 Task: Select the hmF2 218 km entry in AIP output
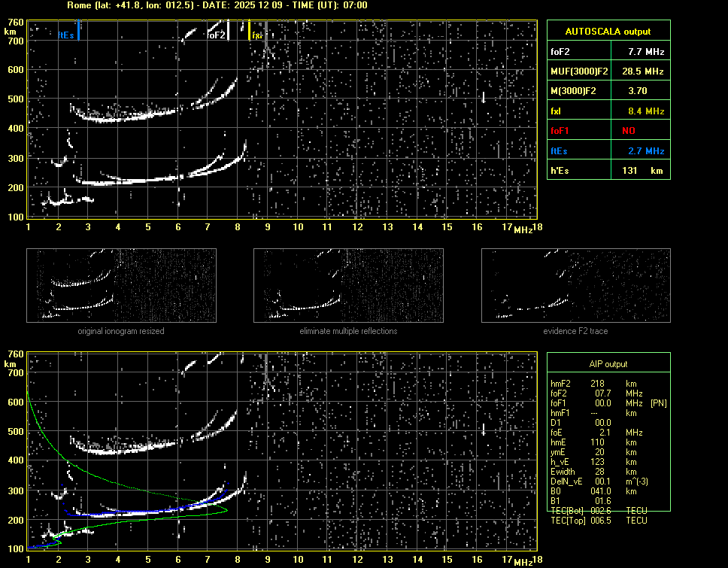598,384
